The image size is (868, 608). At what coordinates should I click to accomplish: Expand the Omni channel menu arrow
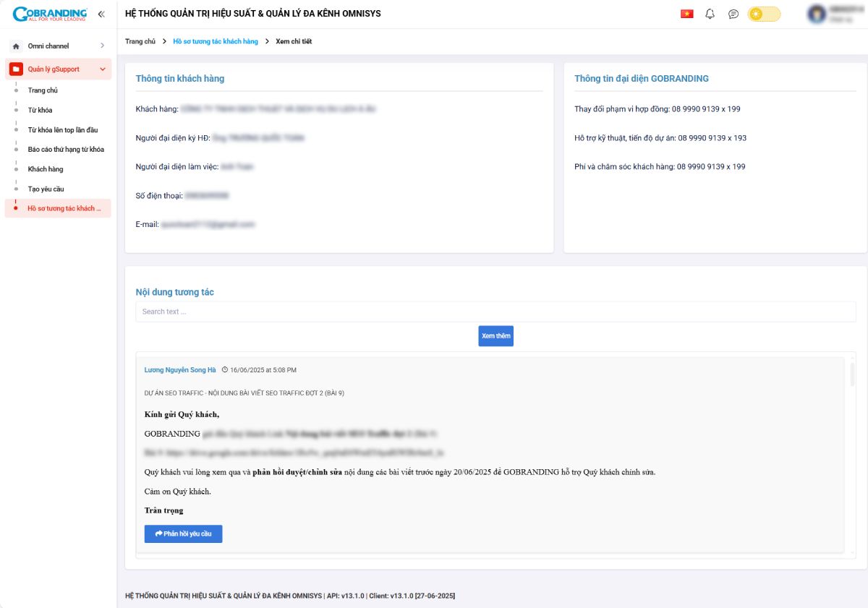tap(102, 46)
